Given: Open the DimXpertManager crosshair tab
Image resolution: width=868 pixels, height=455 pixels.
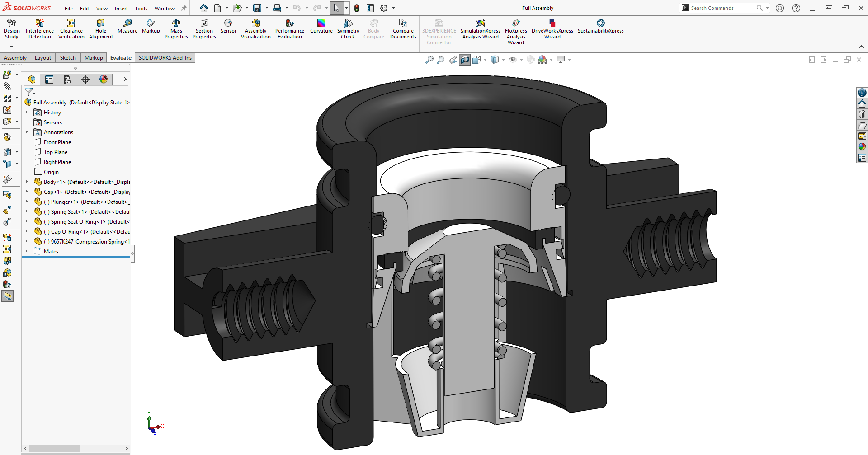Looking at the screenshot, I should tap(85, 80).
